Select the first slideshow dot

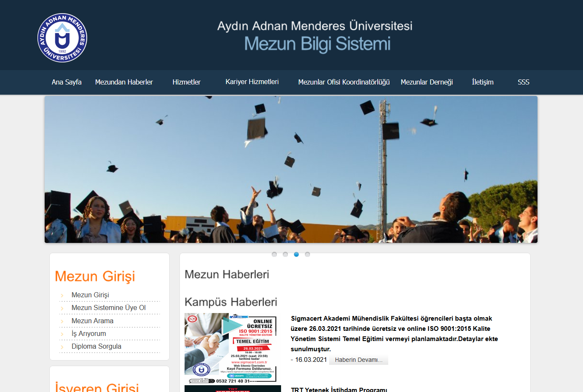coord(274,254)
